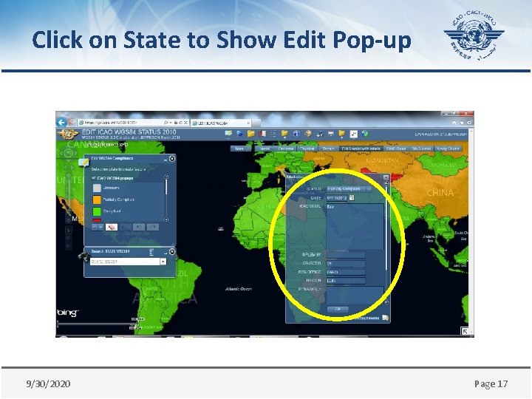
Task: Click the browser Favorites star icon
Action: pos(462,123)
